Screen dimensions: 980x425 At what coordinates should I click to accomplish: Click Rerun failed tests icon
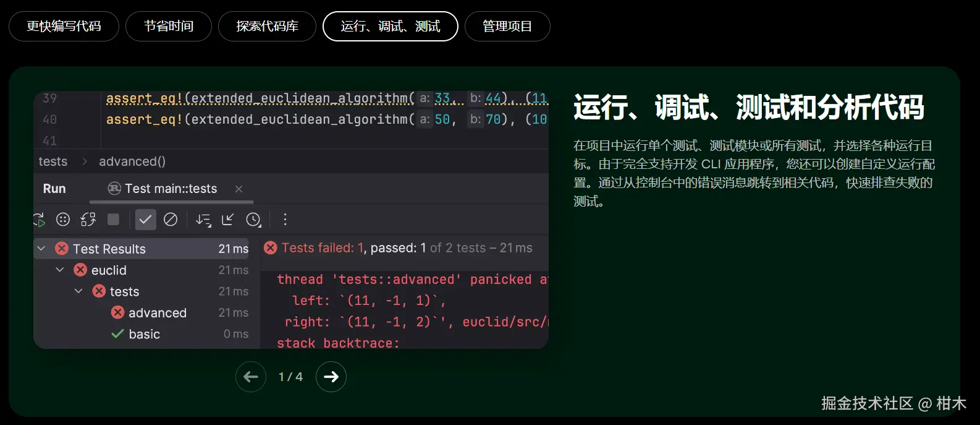point(63,220)
